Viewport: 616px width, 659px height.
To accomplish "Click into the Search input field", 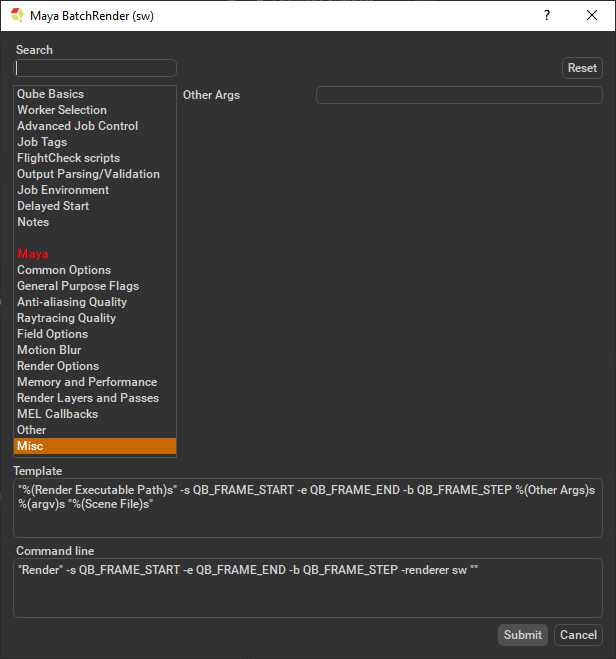I will [95, 68].
